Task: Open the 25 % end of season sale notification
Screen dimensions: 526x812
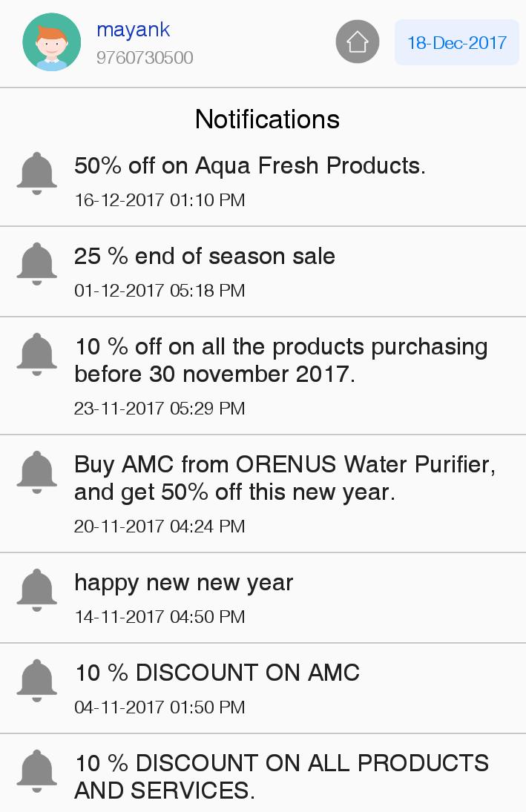Action: 263,272
